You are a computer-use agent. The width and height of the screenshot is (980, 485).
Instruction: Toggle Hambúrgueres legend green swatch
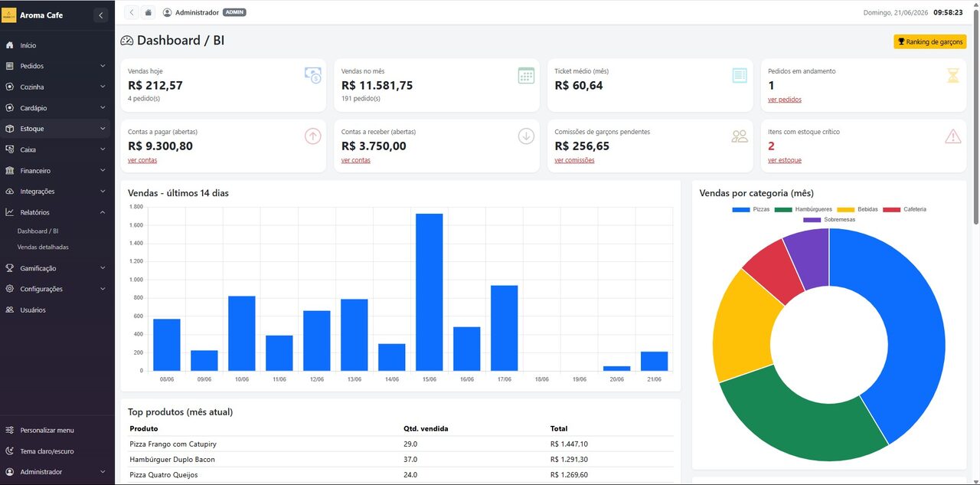point(783,209)
